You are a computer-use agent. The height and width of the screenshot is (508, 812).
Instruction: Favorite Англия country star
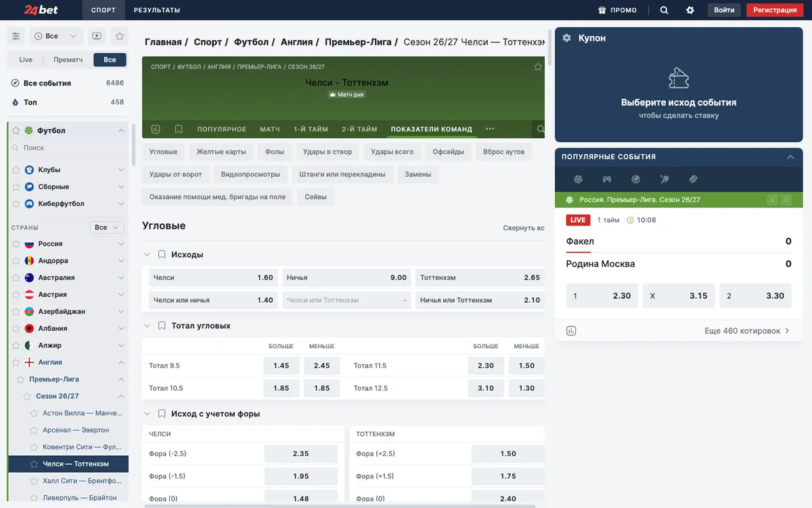tap(16, 362)
